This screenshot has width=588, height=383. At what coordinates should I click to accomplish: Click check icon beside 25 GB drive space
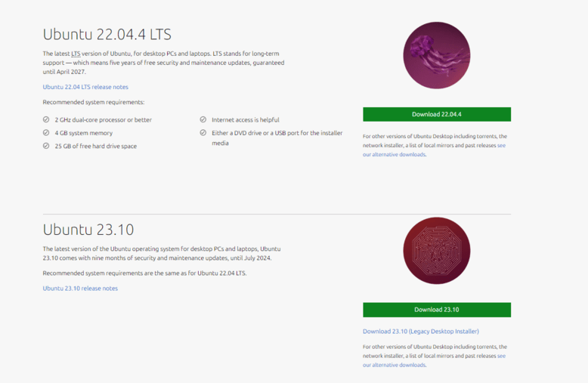pyautogui.click(x=46, y=146)
